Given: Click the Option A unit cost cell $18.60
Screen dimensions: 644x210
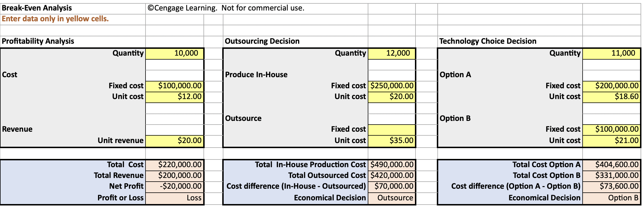Looking at the screenshot, I should tap(611, 97).
